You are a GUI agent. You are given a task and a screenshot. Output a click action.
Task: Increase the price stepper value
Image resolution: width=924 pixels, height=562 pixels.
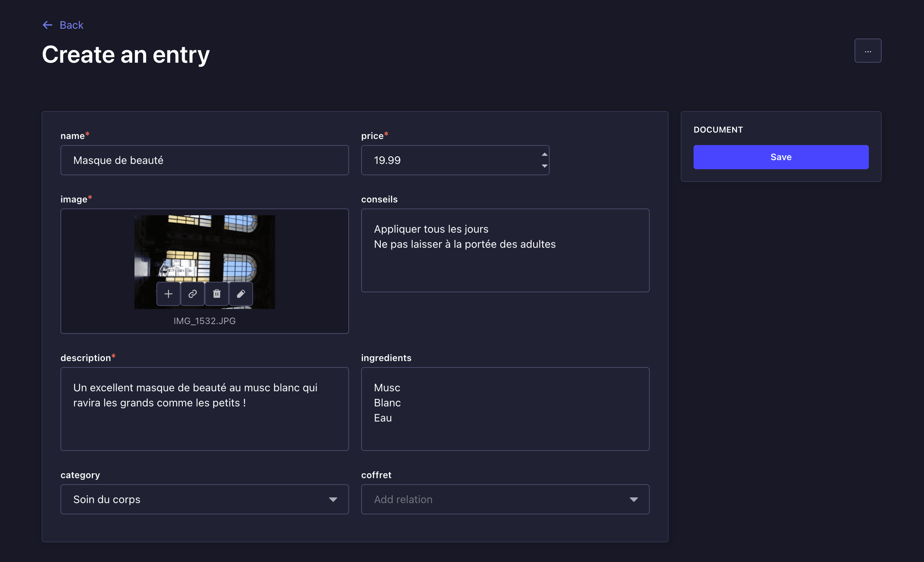coord(544,154)
